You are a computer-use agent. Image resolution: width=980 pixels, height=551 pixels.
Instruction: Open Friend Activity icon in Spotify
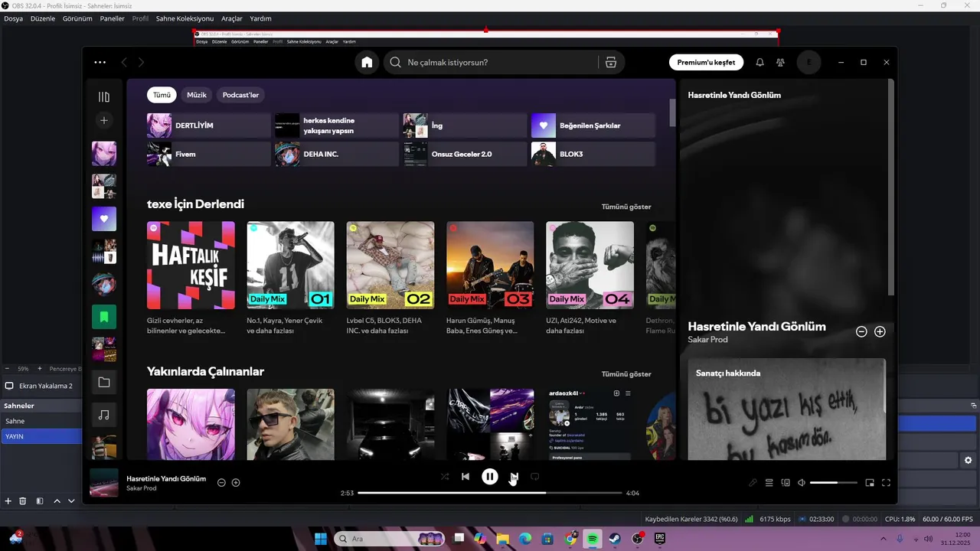click(x=780, y=63)
